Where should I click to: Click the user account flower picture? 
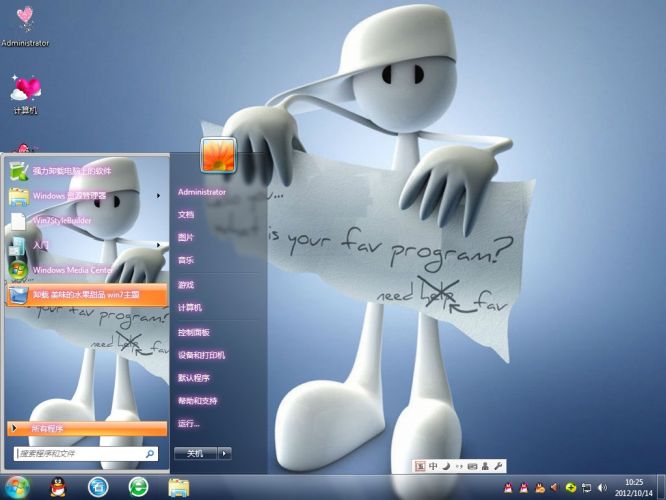tap(217, 154)
